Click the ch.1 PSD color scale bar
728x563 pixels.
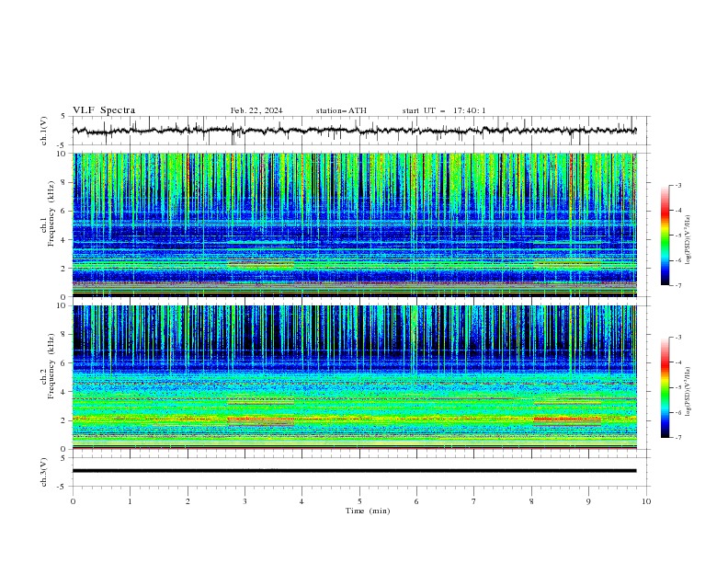(x=665, y=236)
